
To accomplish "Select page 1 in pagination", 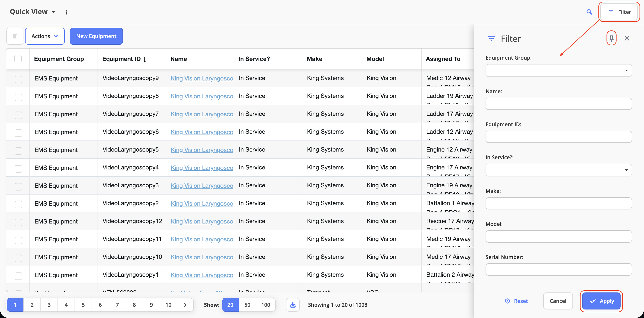I will click(x=15, y=305).
